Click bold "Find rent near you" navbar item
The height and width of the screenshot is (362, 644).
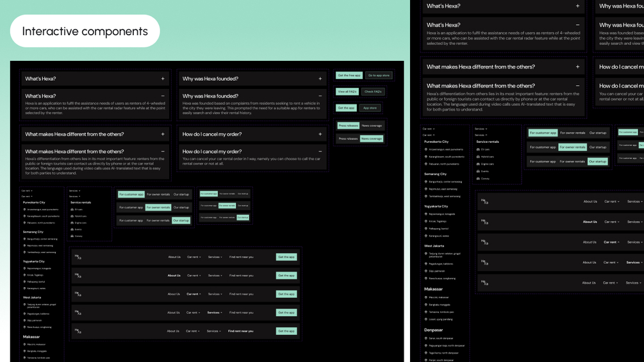pyautogui.click(x=241, y=331)
